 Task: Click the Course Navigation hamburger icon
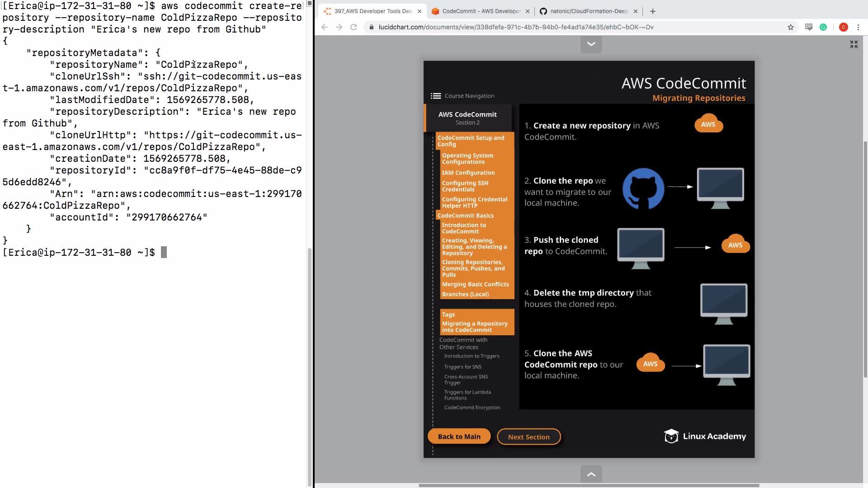click(435, 96)
